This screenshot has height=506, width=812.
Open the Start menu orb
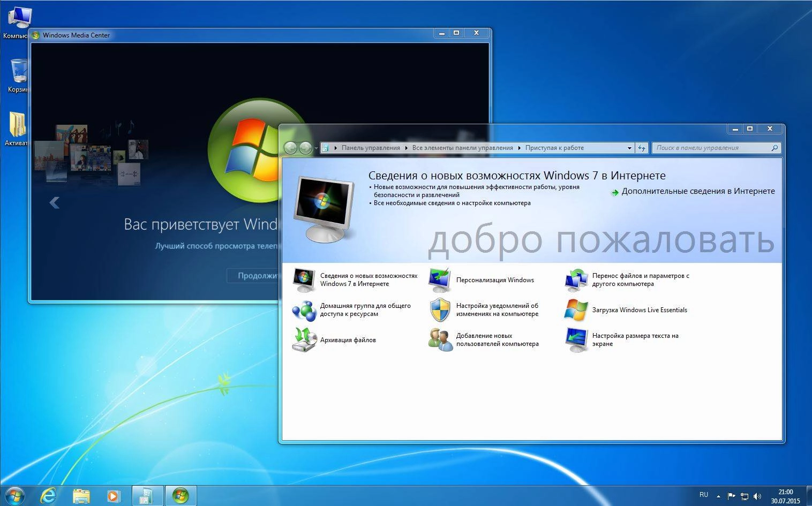pyautogui.click(x=13, y=495)
